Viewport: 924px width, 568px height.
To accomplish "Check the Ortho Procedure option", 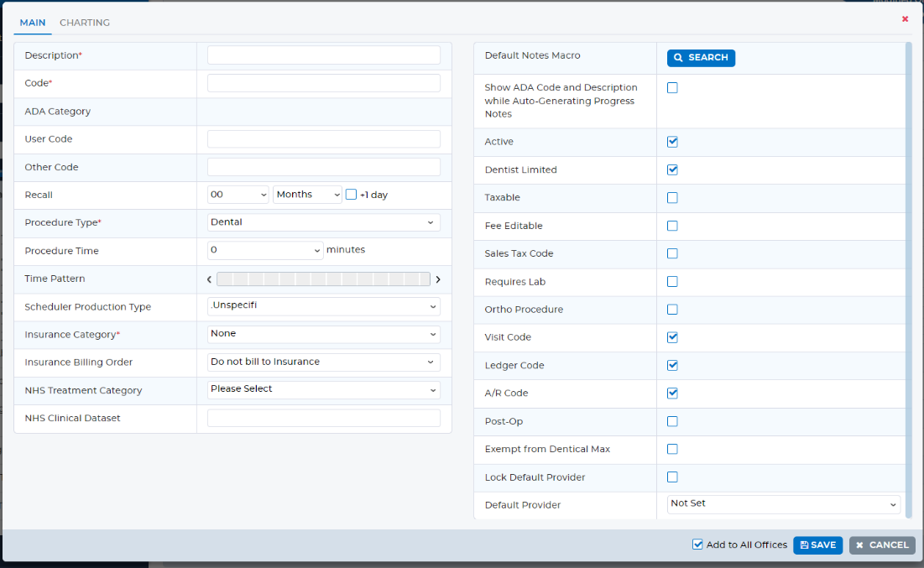I will pyautogui.click(x=671, y=309).
